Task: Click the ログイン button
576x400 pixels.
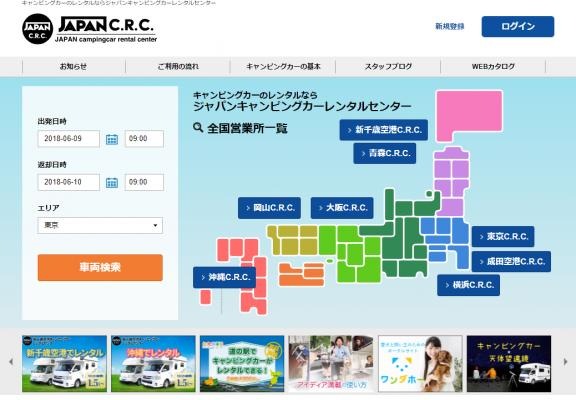Action: [518, 26]
